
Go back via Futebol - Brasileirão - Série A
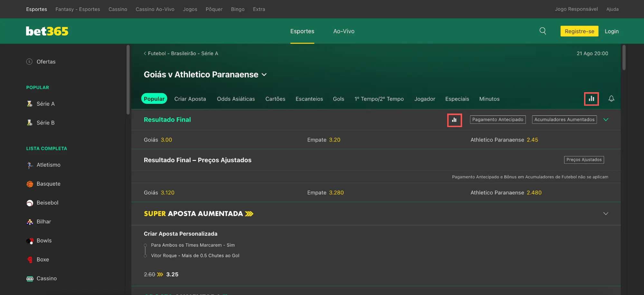click(181, 54)
